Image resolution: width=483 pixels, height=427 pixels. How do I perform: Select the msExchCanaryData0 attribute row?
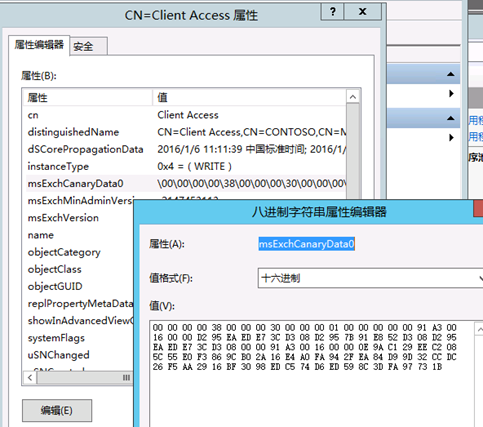point(186,183)
